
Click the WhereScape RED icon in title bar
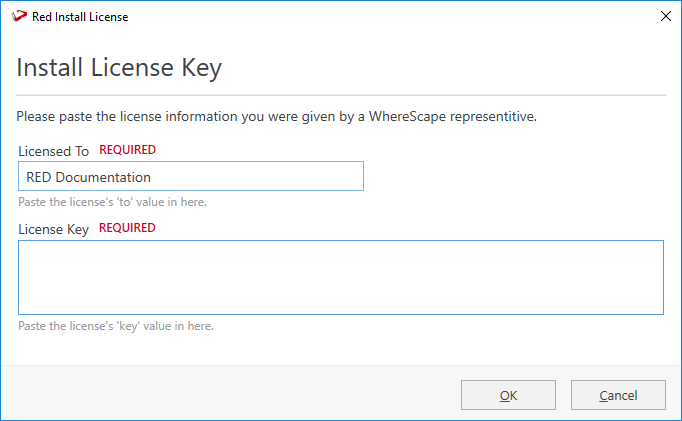[x=18, y=16]
